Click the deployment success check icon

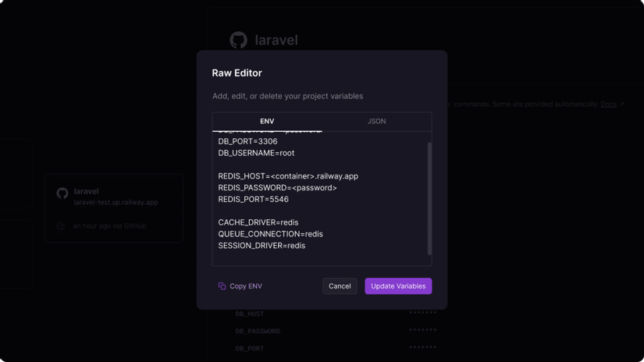pos(61,225)
